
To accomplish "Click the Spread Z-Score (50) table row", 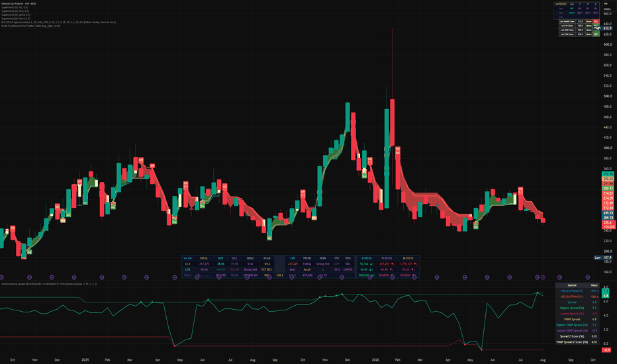I will coord(577,336).
